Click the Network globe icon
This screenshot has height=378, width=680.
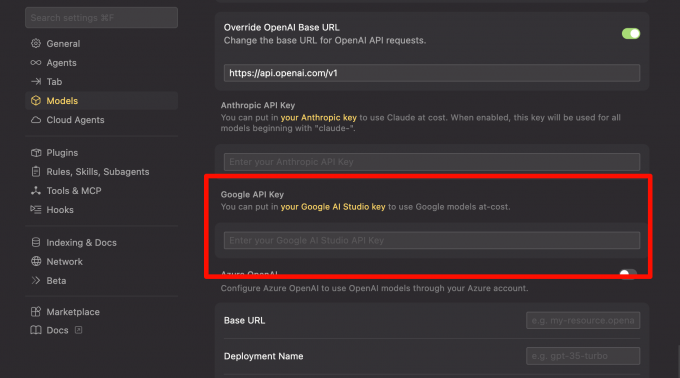tap(36, 261)
